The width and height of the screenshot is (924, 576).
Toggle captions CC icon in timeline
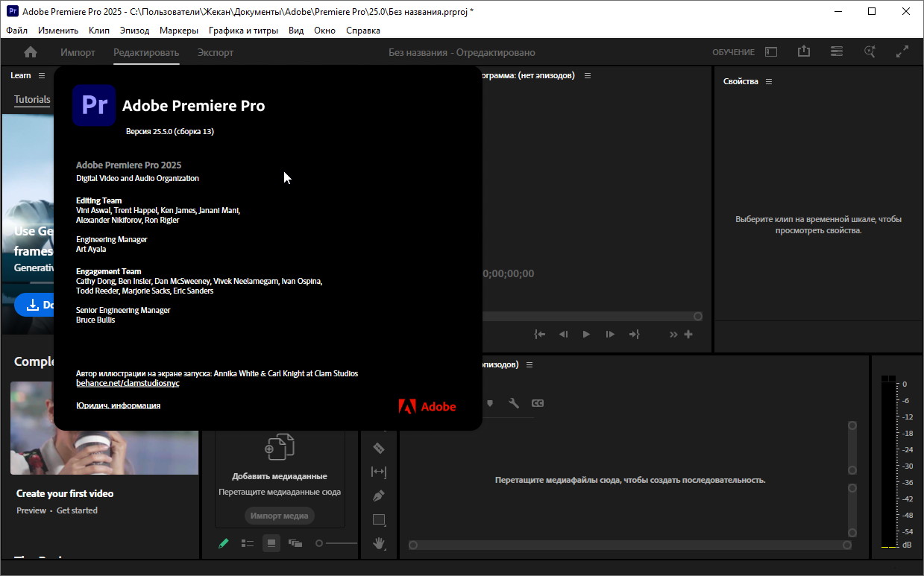(538, 403)
